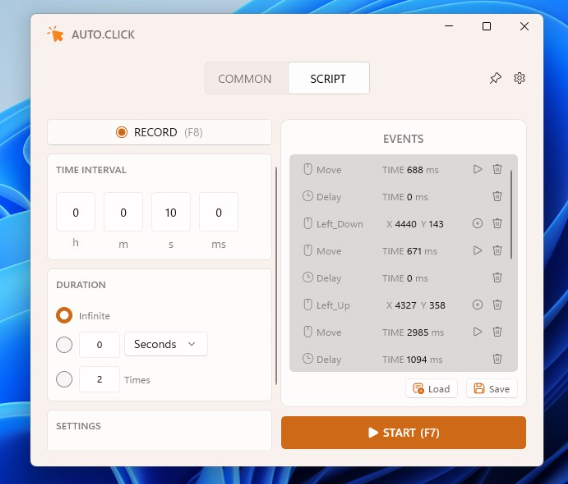Screen dimensions: 568x484
Task: Delete the Delay 1094 ms event
Action: click(x=497, y=359)
